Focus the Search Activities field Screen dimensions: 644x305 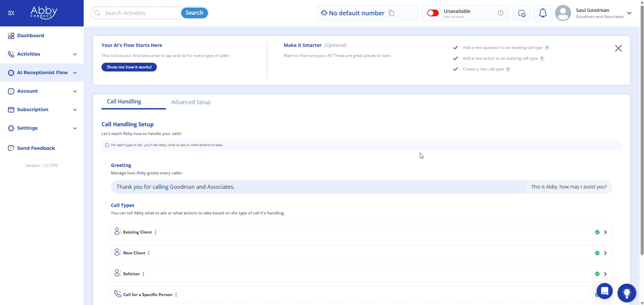click(141, 13)
